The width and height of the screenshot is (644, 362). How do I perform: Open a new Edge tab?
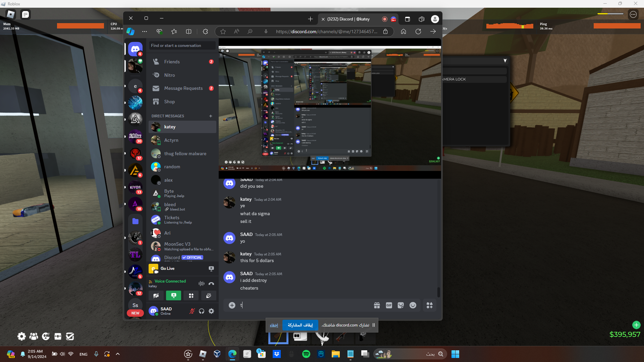(310, 19)
